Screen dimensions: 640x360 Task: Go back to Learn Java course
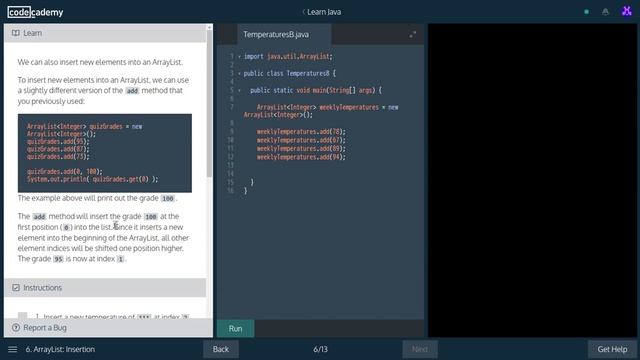[322, 12]
